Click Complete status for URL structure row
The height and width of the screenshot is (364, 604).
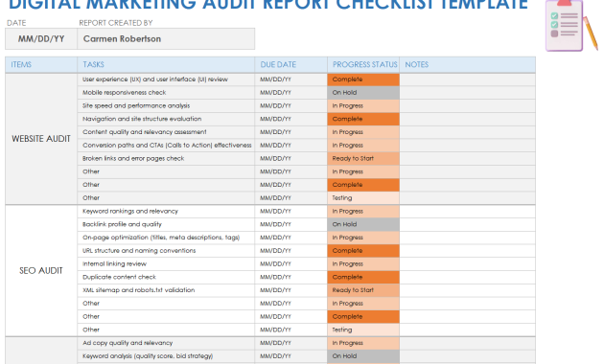(x=363, y=251)
